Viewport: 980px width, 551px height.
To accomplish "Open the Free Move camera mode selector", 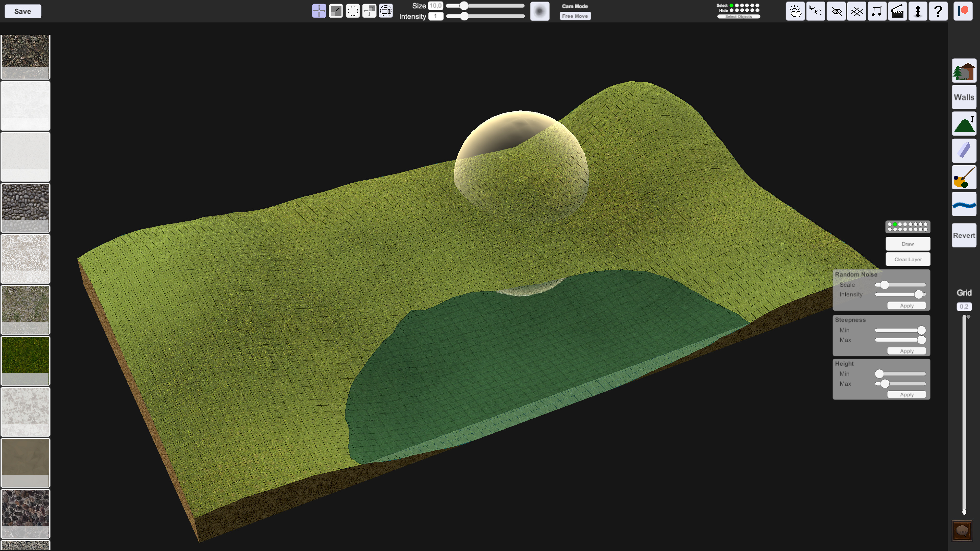I will [575, 16].
